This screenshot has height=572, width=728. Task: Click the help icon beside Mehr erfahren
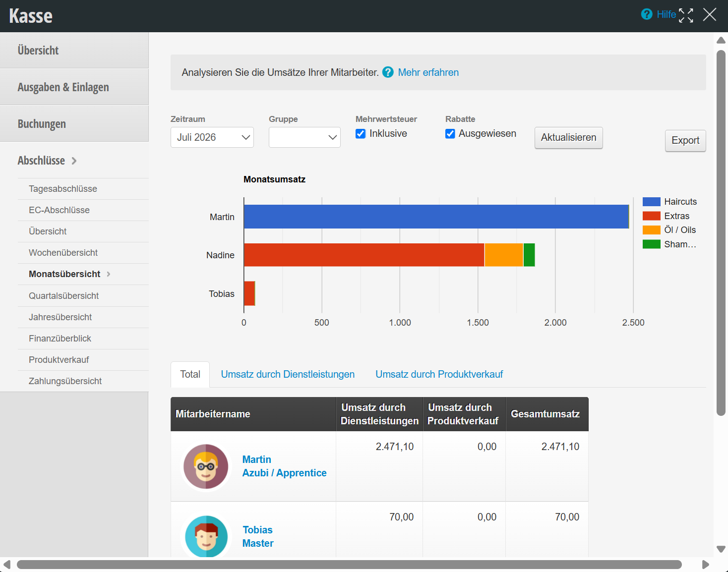(388, 72)
